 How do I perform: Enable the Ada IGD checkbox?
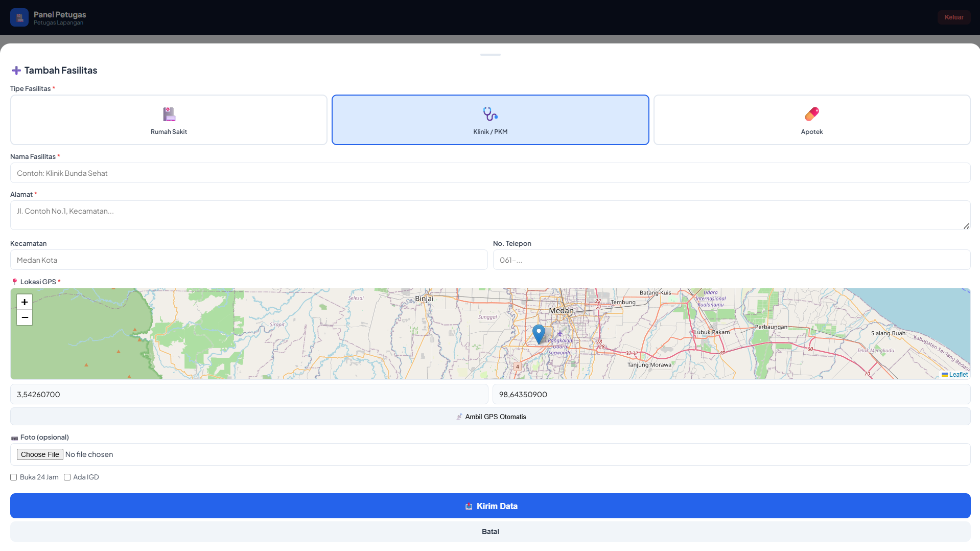(67, 477)
